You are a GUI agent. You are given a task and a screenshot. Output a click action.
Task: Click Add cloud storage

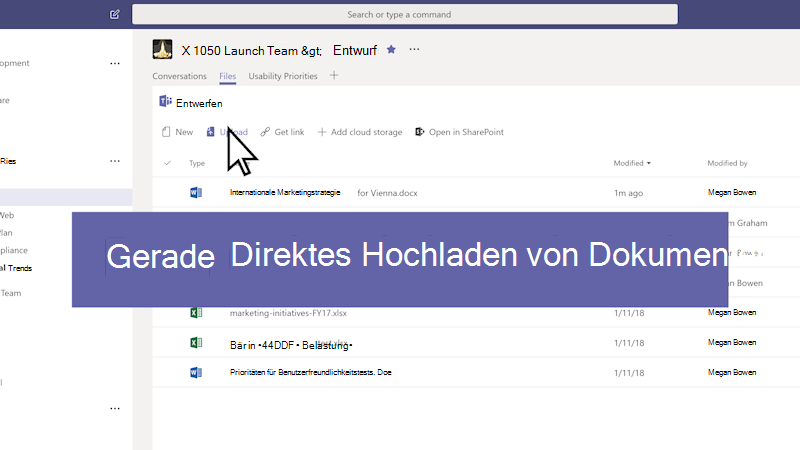[x=360, y=132]
